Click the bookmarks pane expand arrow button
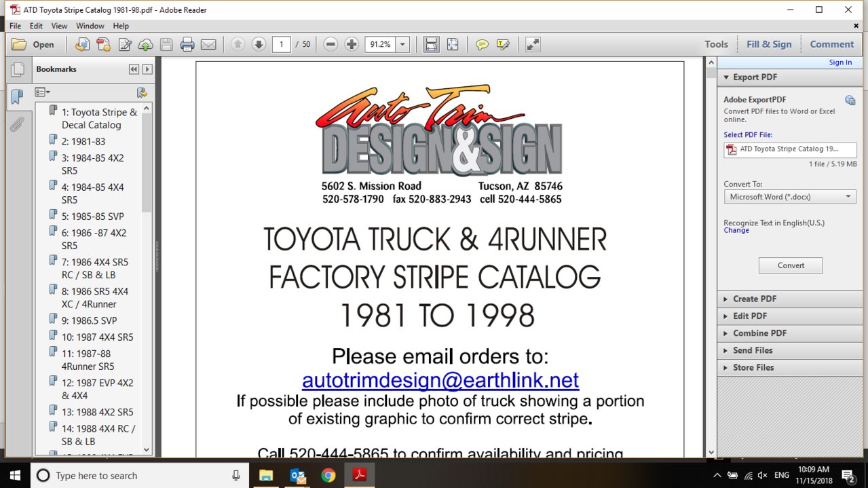 pos(147,69)
